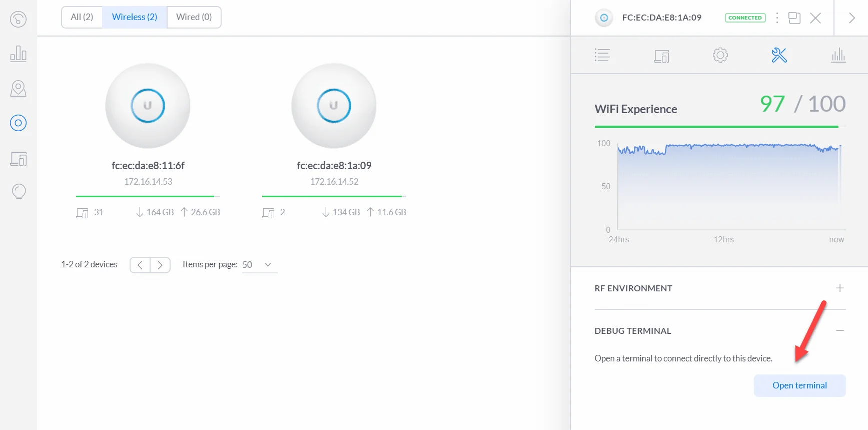
Task: Click IP address 172.16.14.52
Action: 334,182
